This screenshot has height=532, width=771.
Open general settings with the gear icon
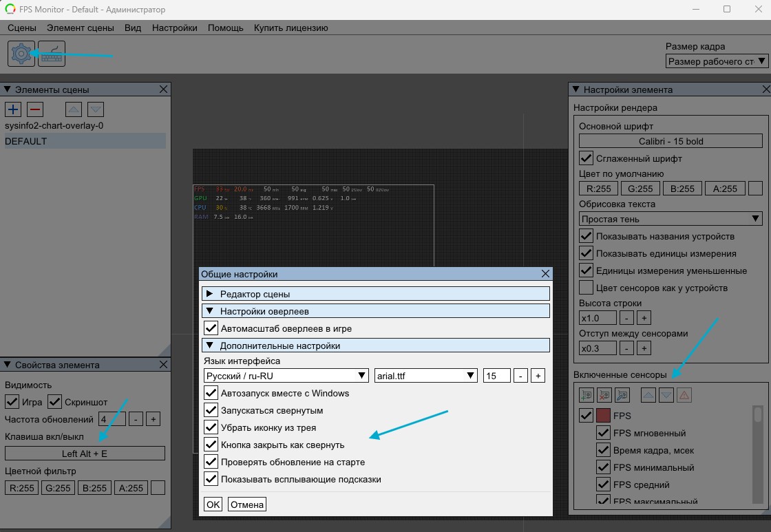click(x=21, y=54)
